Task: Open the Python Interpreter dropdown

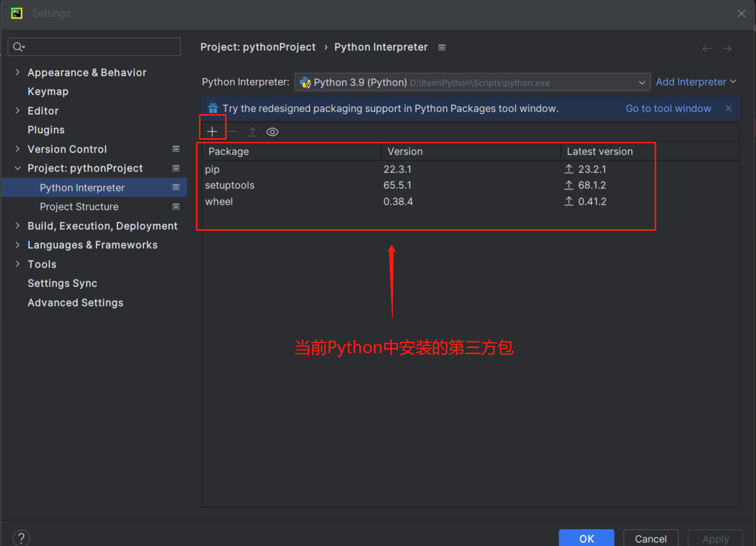Action: point(472,82)
